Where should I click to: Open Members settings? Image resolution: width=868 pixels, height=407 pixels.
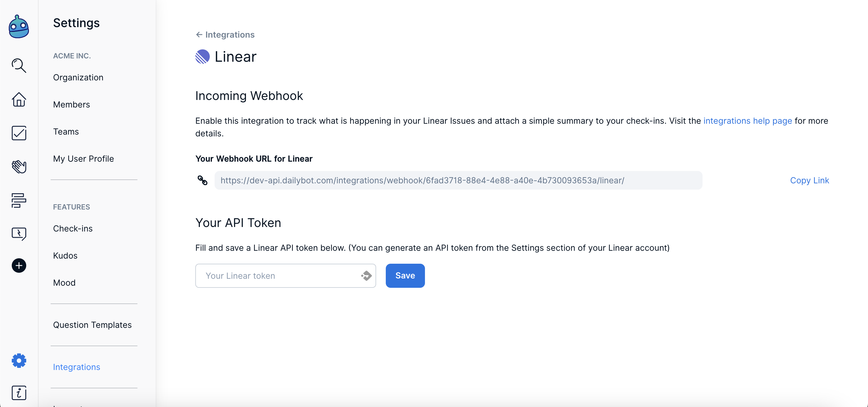[71, 104]
